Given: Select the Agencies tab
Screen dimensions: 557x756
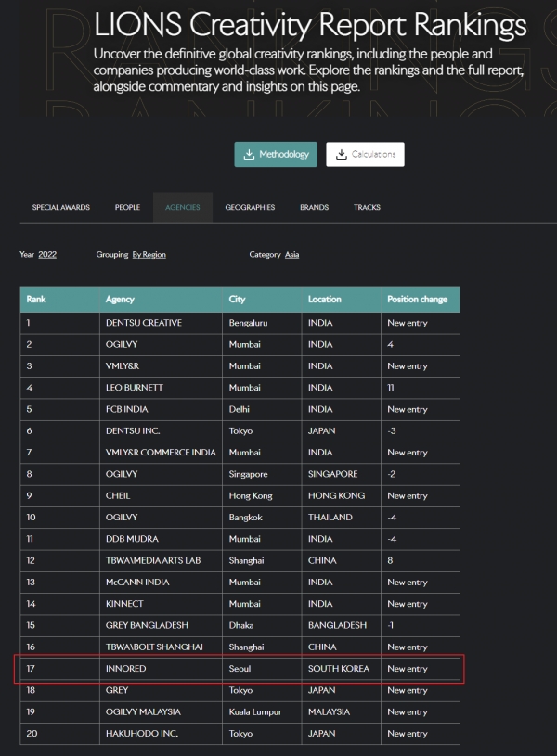Looking at the screenshot, I should pos(183,208).
